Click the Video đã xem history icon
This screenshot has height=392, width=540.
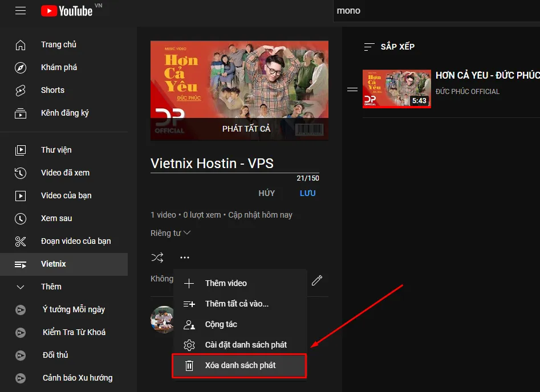point(21,173)
